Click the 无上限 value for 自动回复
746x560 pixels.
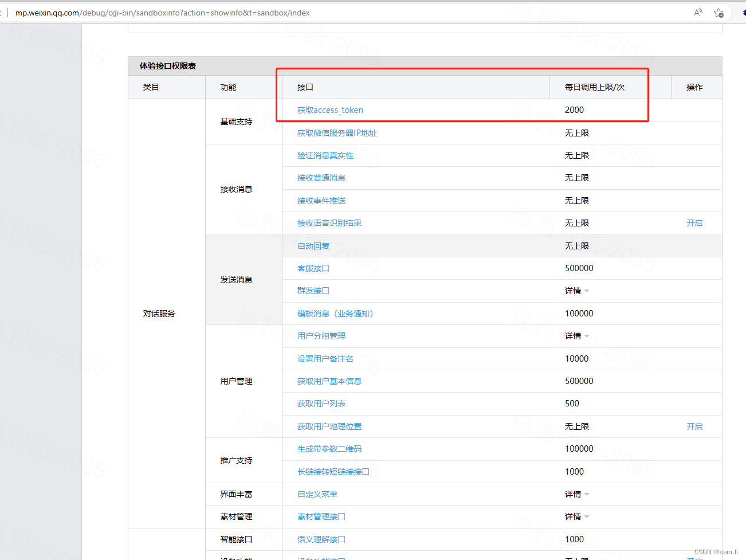[576, 246]
